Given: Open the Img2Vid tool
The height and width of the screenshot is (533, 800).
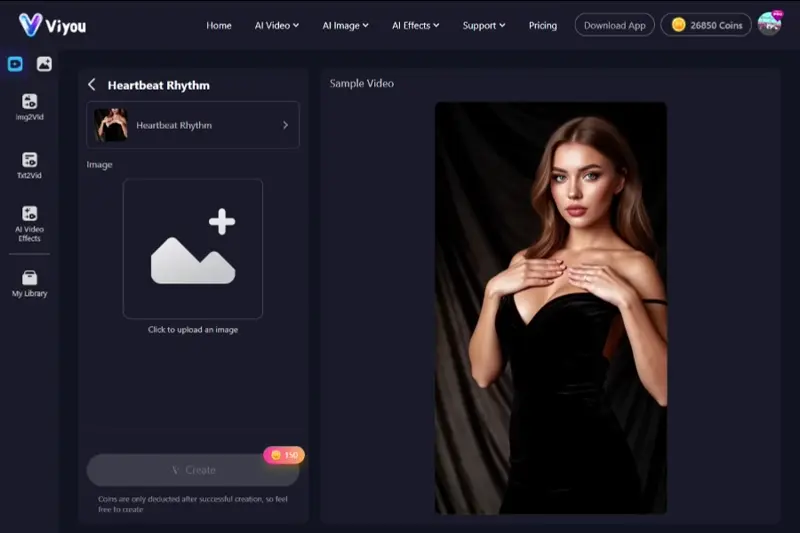Looking at the screenshot, I should pos(30,107).
